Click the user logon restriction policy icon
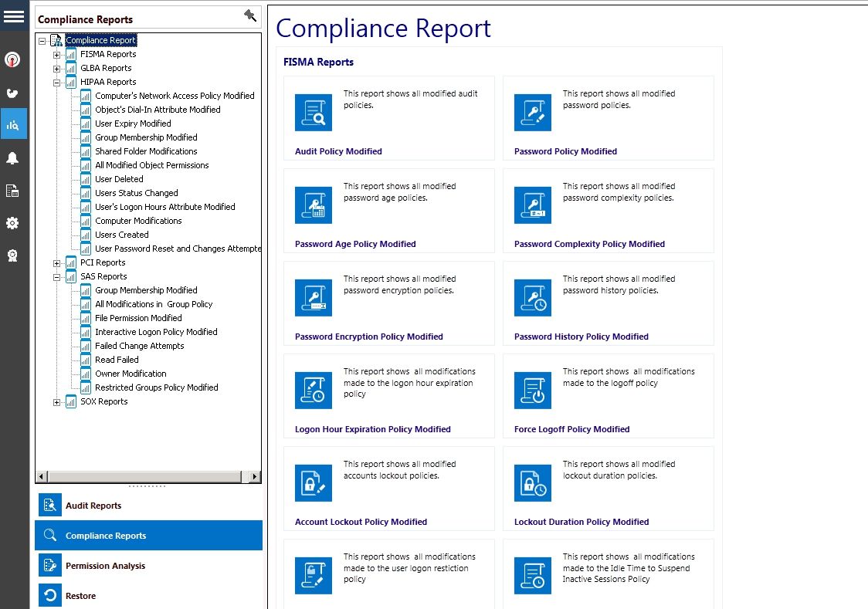The width and height of the screenshot is (868, 609). [x=314, y=576]
